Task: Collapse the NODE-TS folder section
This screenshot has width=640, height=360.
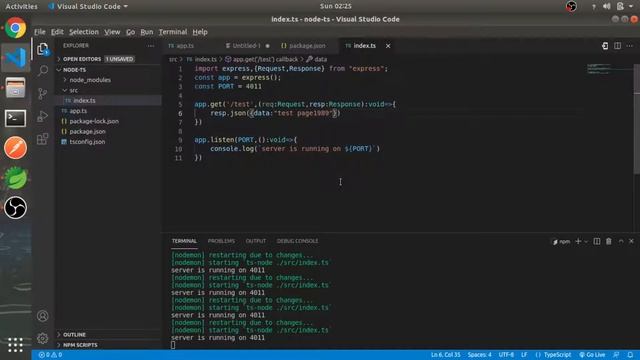Action: (108, 70)
